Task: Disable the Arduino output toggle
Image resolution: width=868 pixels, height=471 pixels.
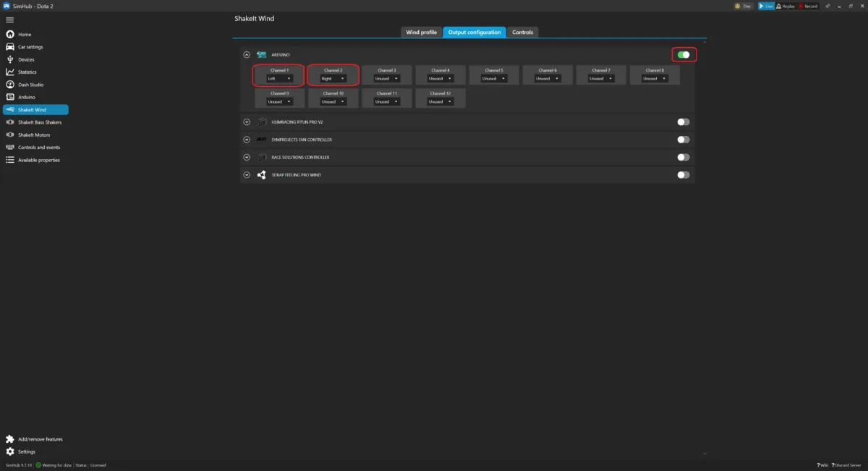Action: pyautogui.click(x=684, y=55)
